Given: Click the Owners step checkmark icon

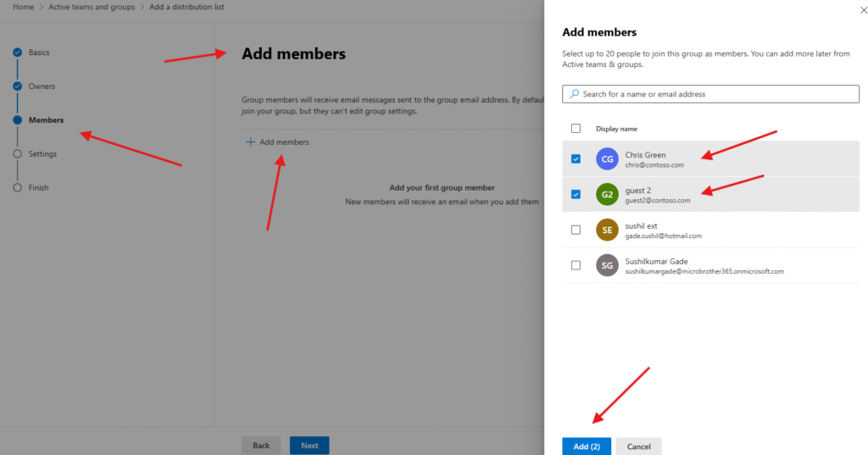Looking at the screenshot, I should pos(17,86).
